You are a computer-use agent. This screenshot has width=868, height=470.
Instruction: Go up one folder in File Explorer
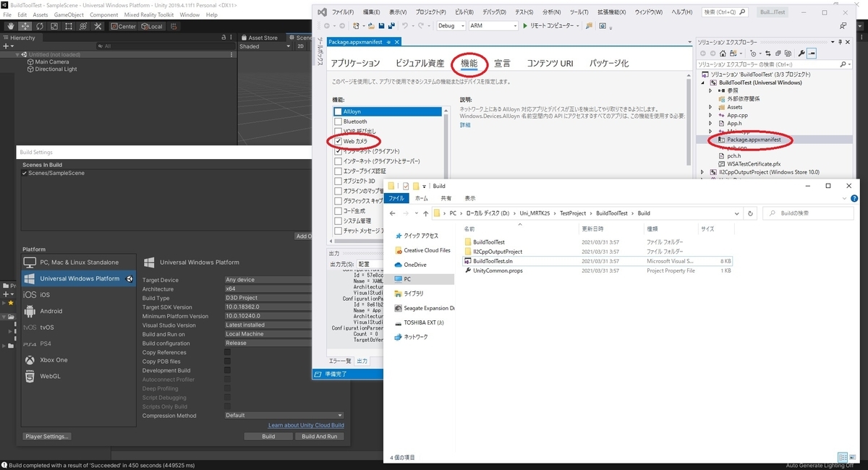[x=425, y=213]
